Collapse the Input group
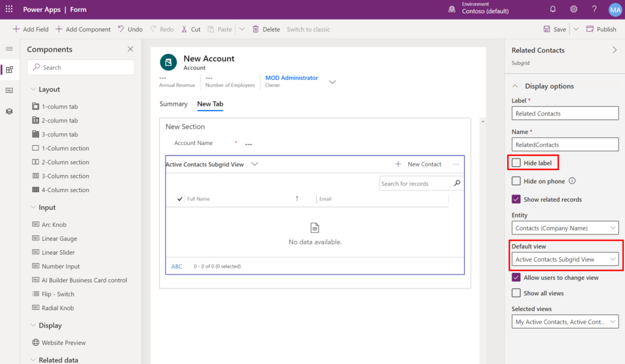Screen dimensions: 625x364 (33, 207)
